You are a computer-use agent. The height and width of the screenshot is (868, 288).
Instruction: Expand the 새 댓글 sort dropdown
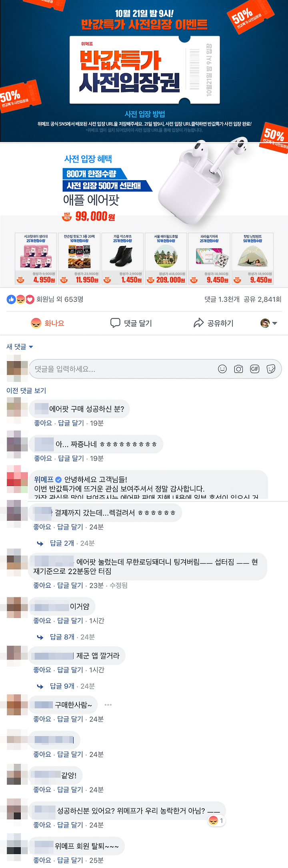click(20, 347)
